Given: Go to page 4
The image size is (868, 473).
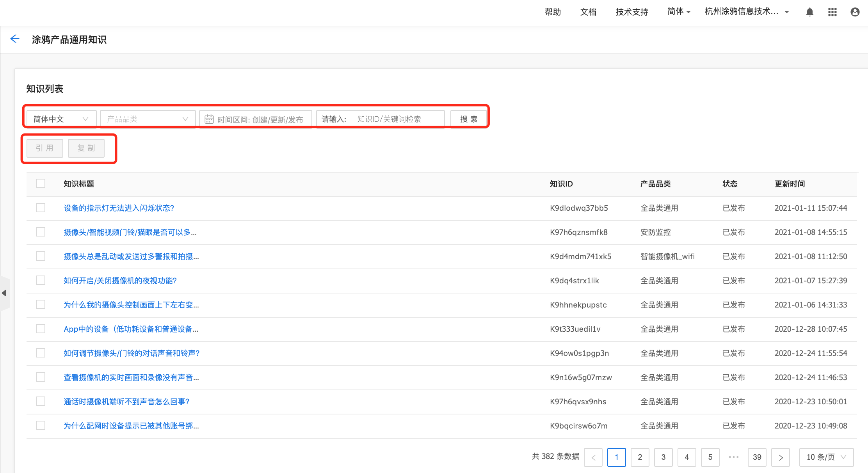Looking at the screenshot, I should tap(687, 457).
